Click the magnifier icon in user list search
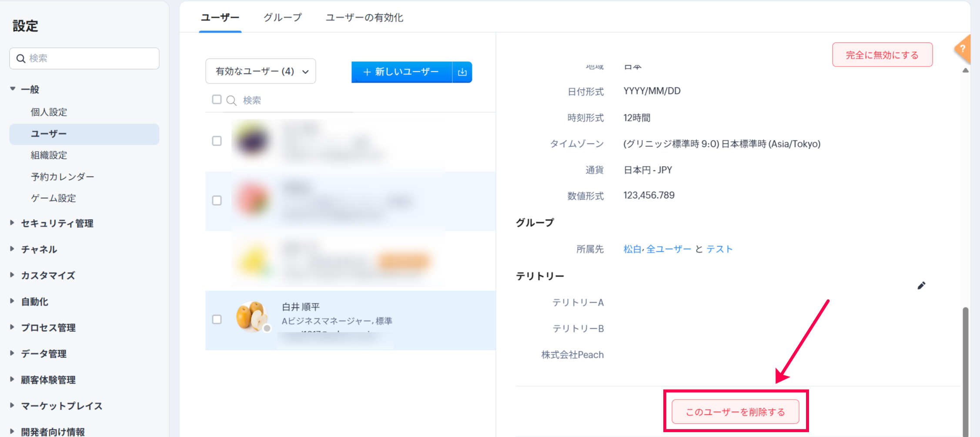 [231, 100]
